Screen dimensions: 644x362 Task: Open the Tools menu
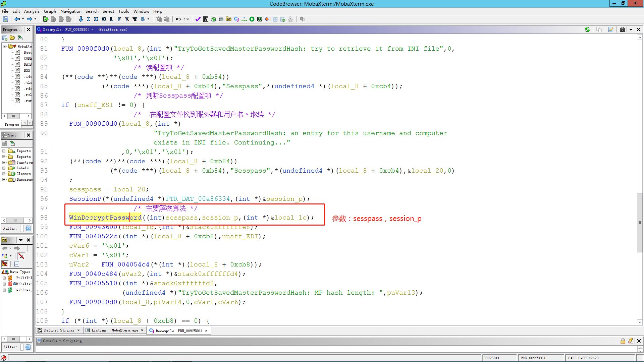click(123, 11)
